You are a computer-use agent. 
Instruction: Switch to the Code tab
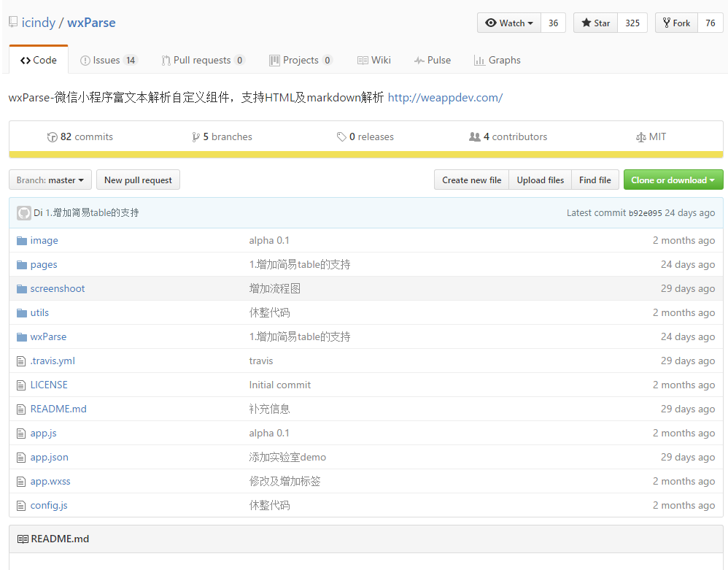(x=39, y=60)
